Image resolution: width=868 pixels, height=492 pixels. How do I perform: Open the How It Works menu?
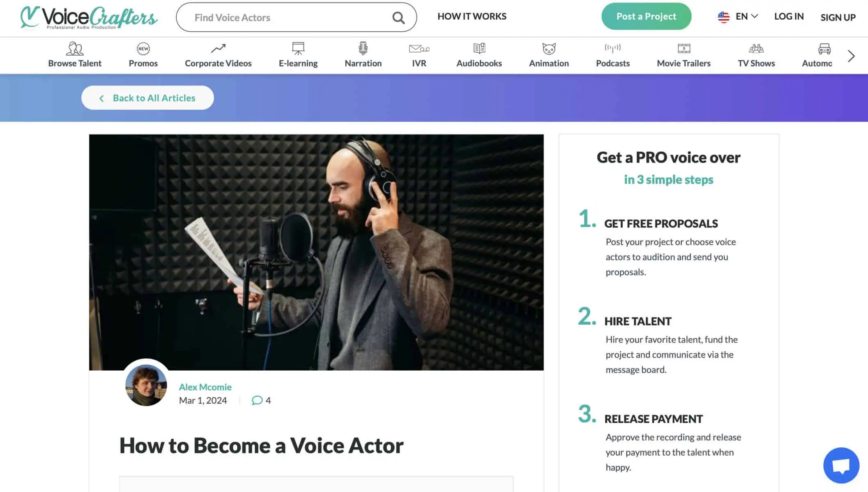[472, 16]
